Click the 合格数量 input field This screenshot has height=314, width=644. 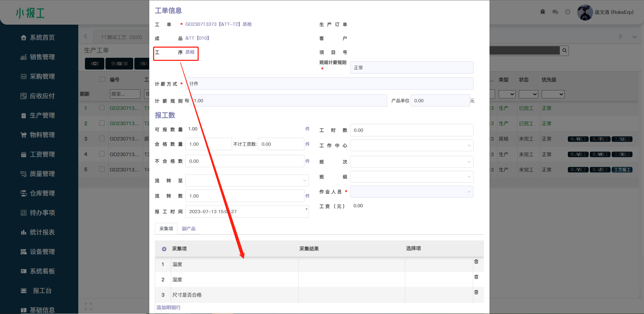(208, 144)
